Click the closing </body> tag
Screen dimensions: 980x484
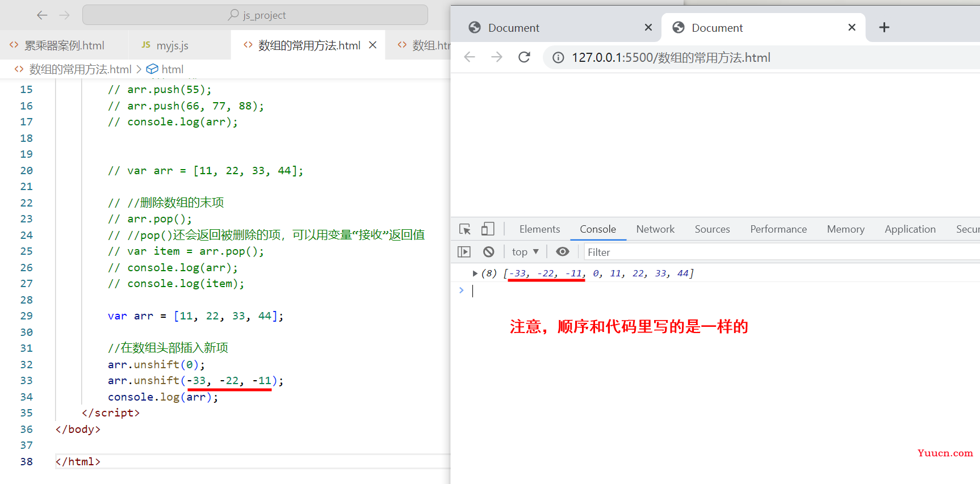pos(78,430)
